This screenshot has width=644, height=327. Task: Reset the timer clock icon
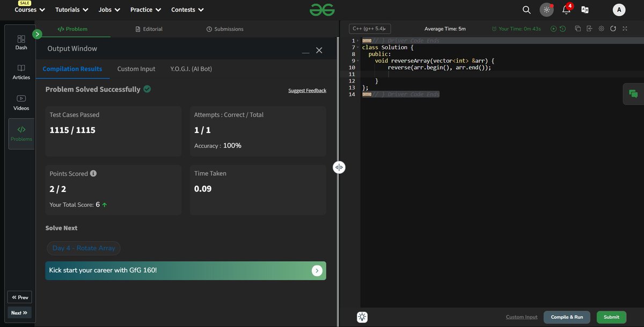[x=562, y=29]
